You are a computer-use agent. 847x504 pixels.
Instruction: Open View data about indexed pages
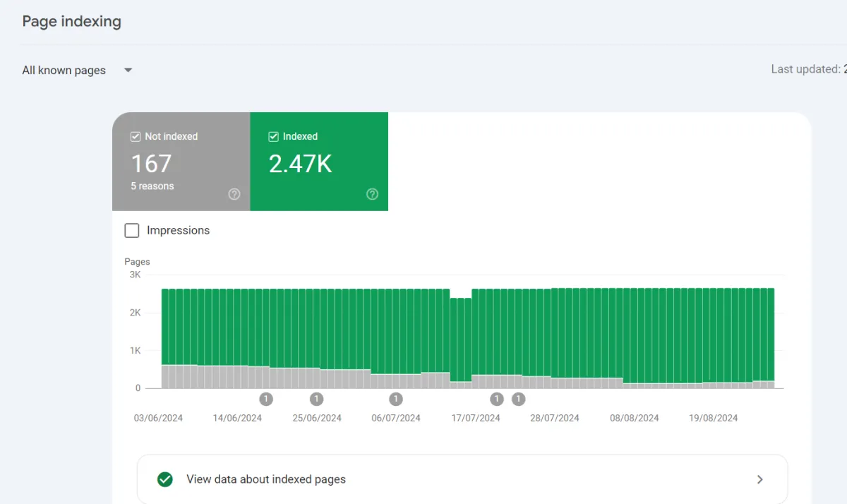266,479
